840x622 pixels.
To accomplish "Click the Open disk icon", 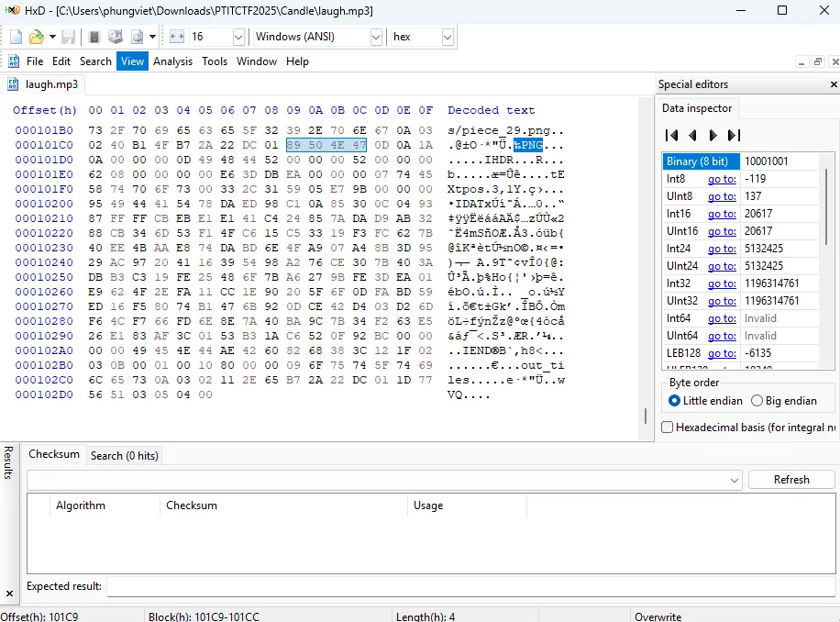I will pyautogui.click(x=116, y=37).
